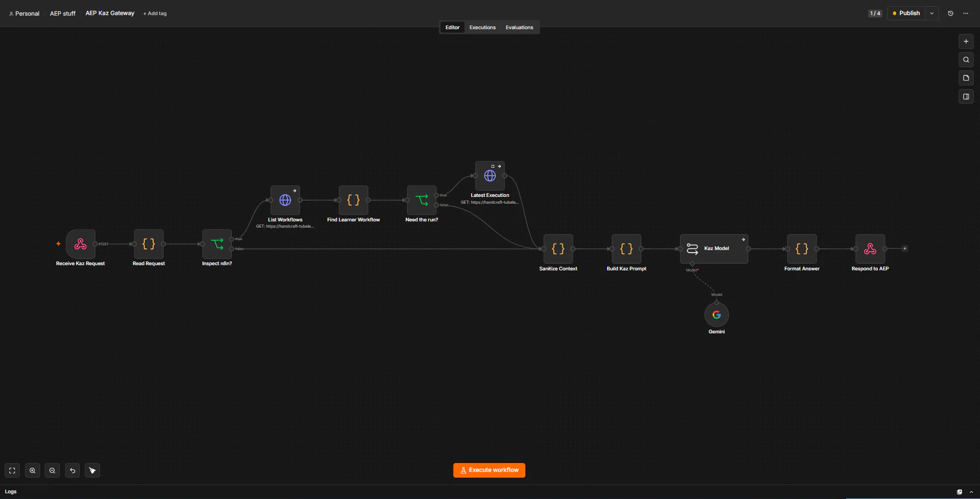Pop out the Logs panel
The width and height of the screenshot is (980, 499).
click(x=959, y=492)
